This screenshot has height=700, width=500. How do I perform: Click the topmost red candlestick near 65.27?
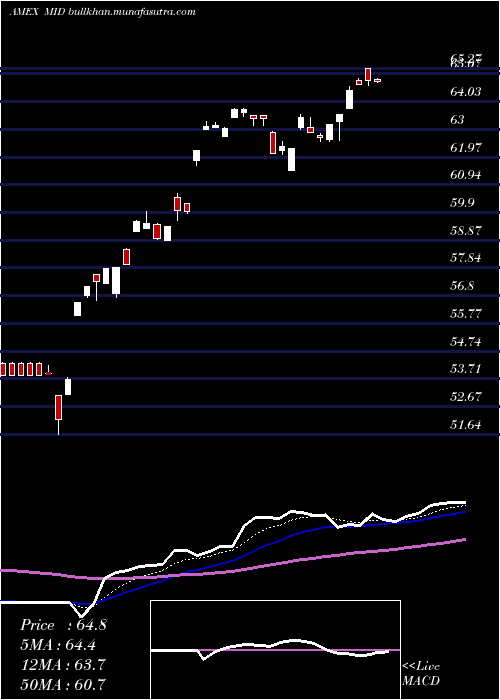(x=368, y=75)
